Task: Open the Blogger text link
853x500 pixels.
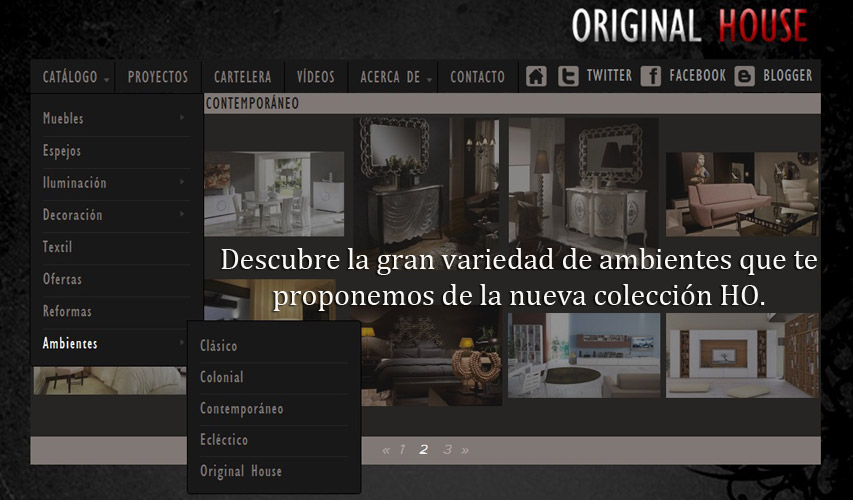Action: pos(787,75)
